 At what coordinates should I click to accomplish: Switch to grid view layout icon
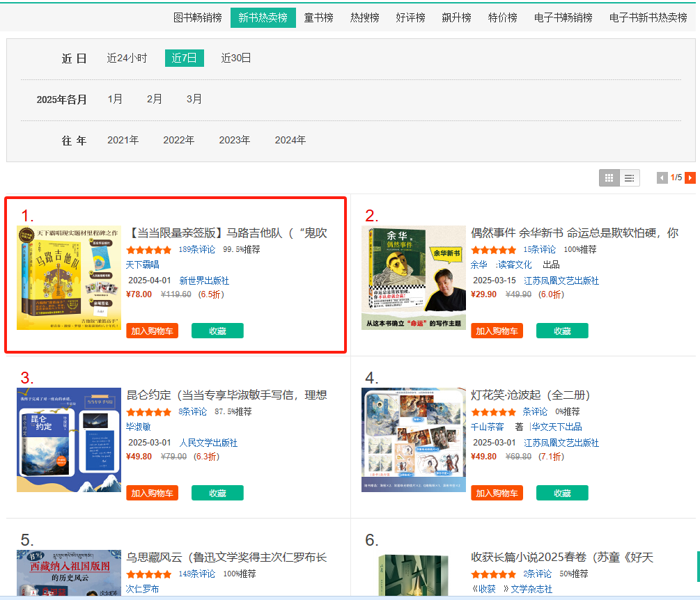[609, 178]
